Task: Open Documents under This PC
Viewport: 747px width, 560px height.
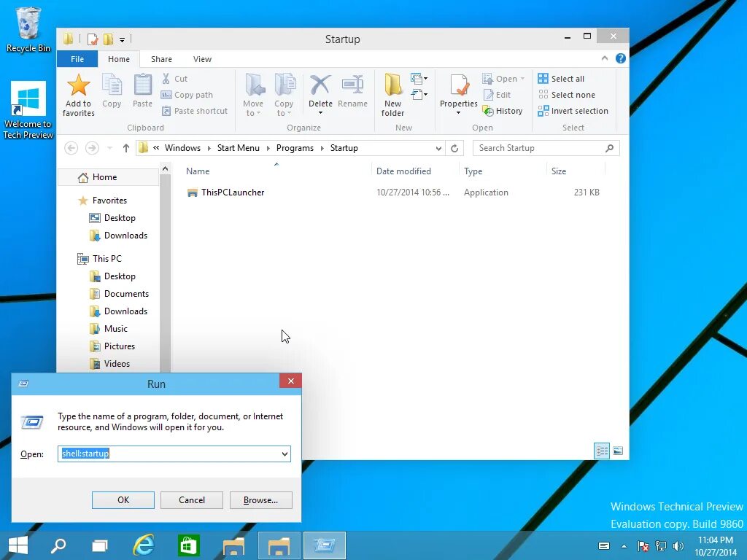Action: point(120,294)
